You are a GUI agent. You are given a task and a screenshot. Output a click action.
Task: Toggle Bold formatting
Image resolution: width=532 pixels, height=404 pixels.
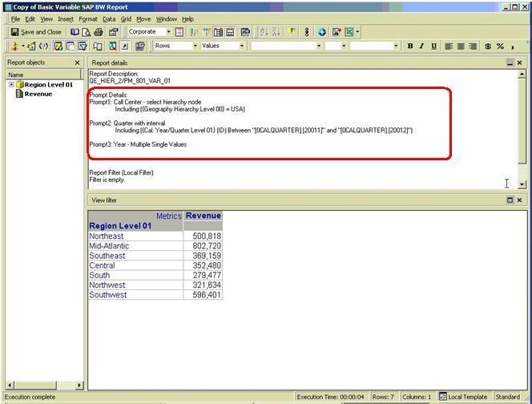click(x=410, y=46)
